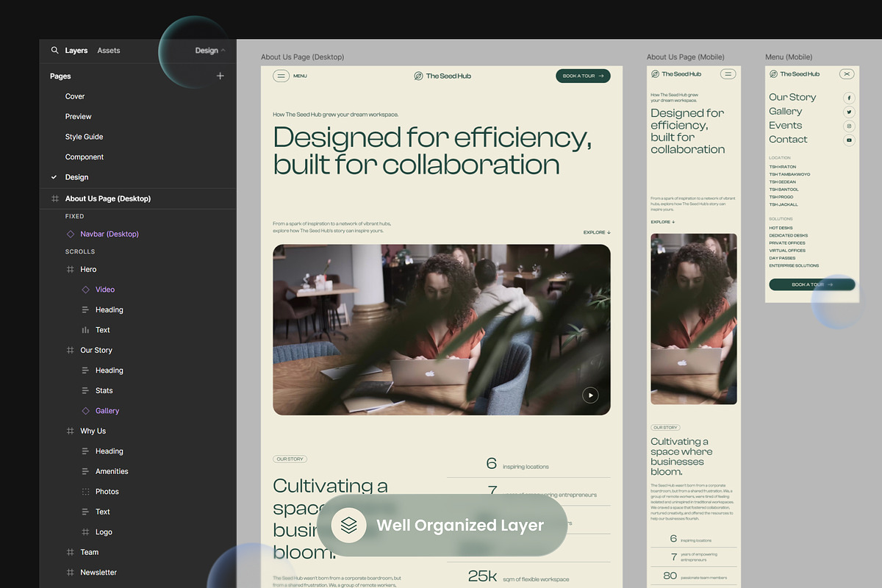Image resolution: width=882 pixels, height=588 pixels.
Task: Open the Design page dropdown
Action: coord(210,51)
